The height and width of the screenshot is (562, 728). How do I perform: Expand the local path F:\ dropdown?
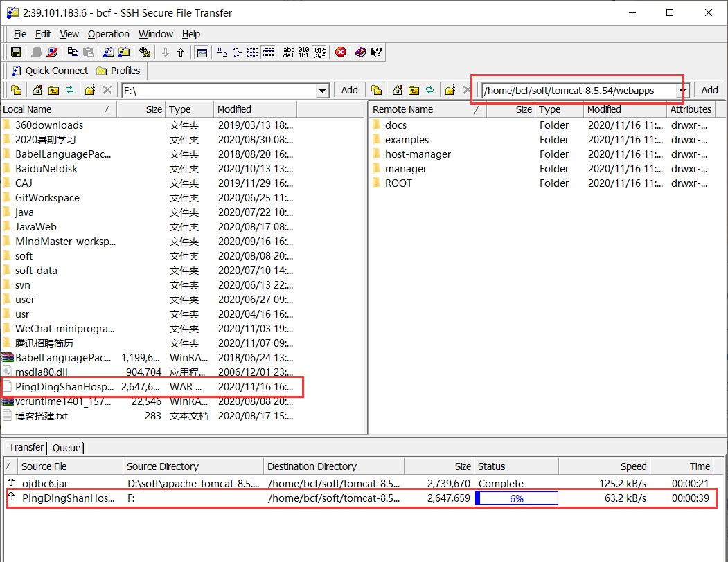322,91
